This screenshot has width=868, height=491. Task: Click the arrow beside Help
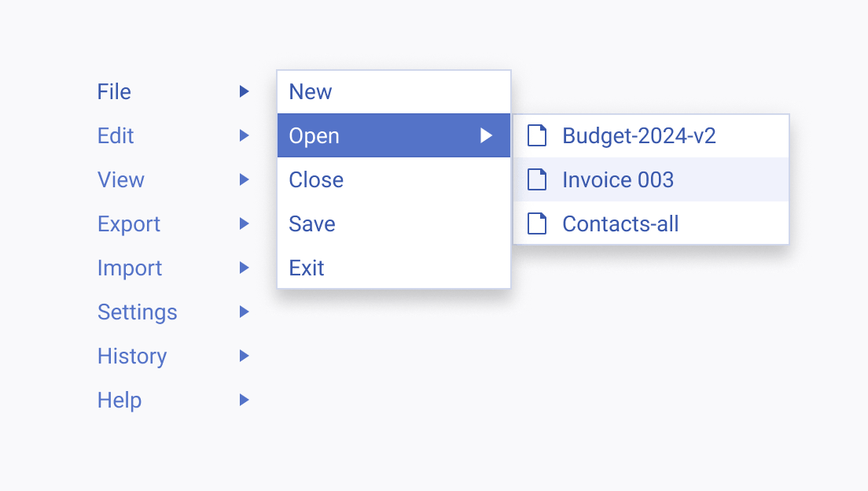[244, 400]
